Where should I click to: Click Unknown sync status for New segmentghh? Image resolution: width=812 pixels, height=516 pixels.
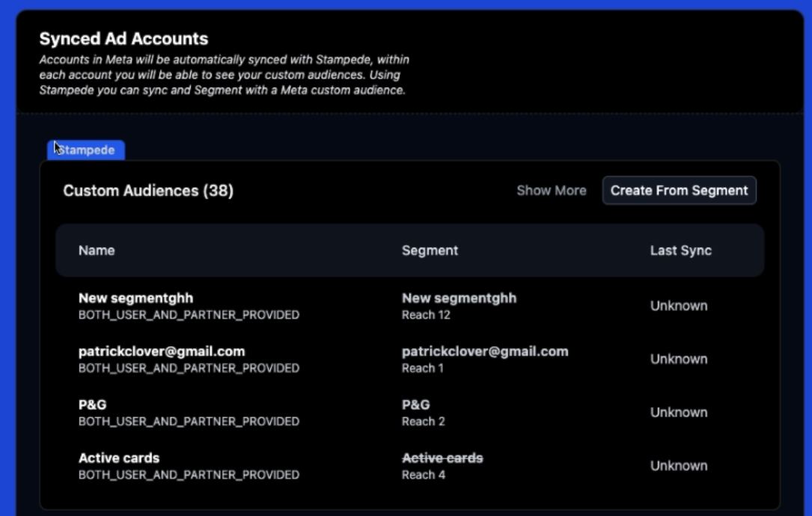tap(678, 306)
